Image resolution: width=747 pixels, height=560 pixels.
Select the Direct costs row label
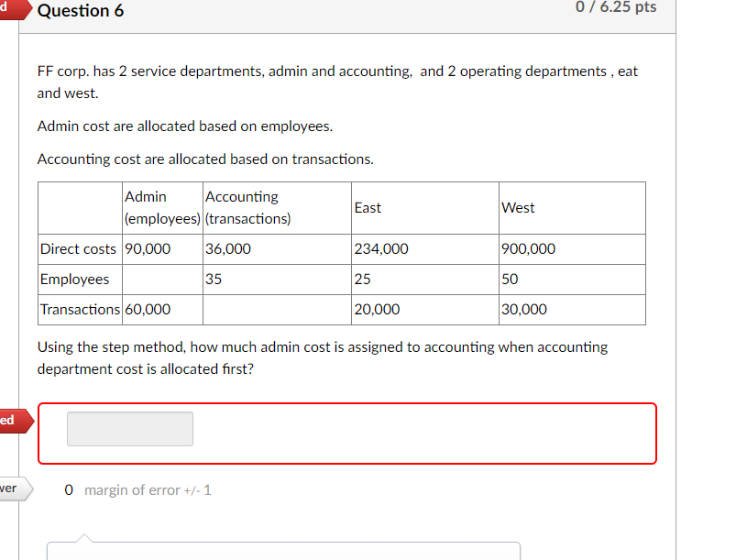pos(76,248)
